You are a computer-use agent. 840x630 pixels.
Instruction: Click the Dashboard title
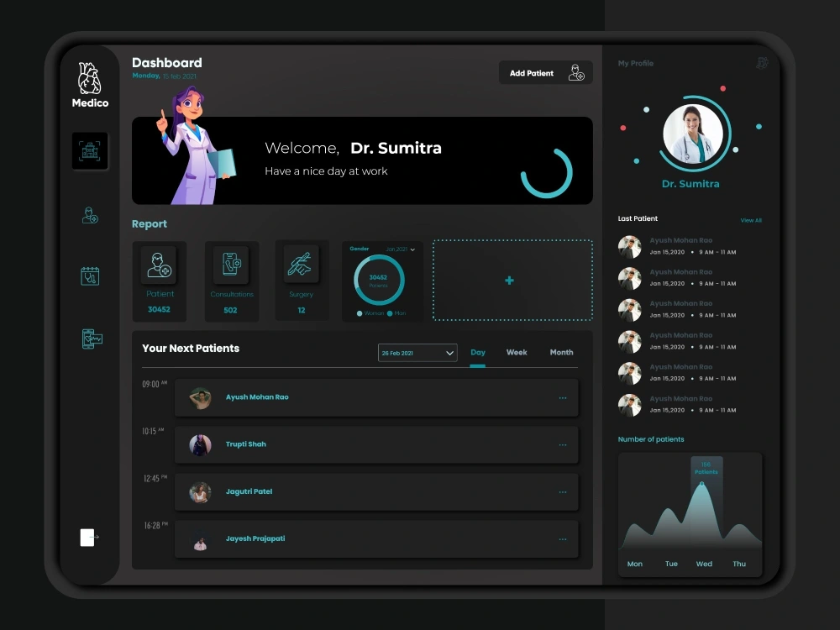(167, 63)
